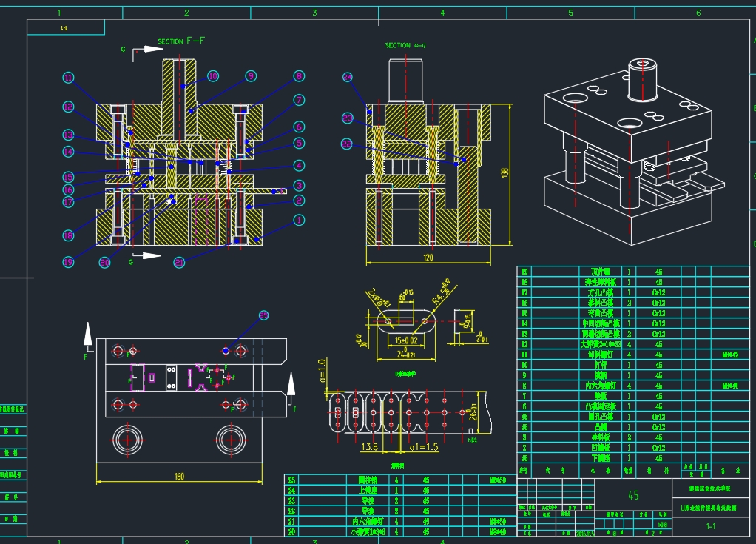Select the 方孔凸模 row name cell
The width and height of the screenshot is (756, 544).
600,292
